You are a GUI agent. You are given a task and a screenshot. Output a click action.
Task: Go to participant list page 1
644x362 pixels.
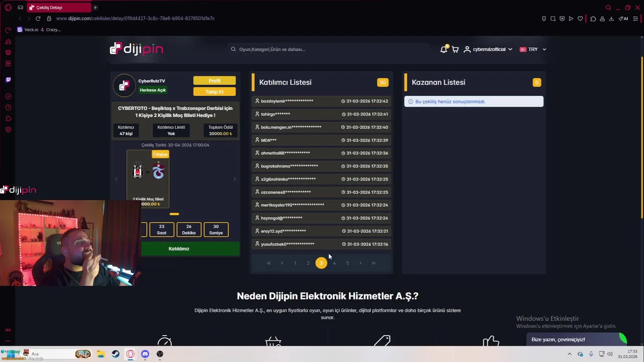point(295,263)
